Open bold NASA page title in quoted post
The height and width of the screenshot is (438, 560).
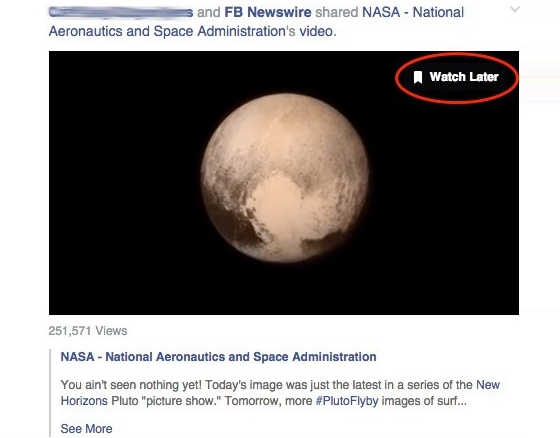click(218, 357)
